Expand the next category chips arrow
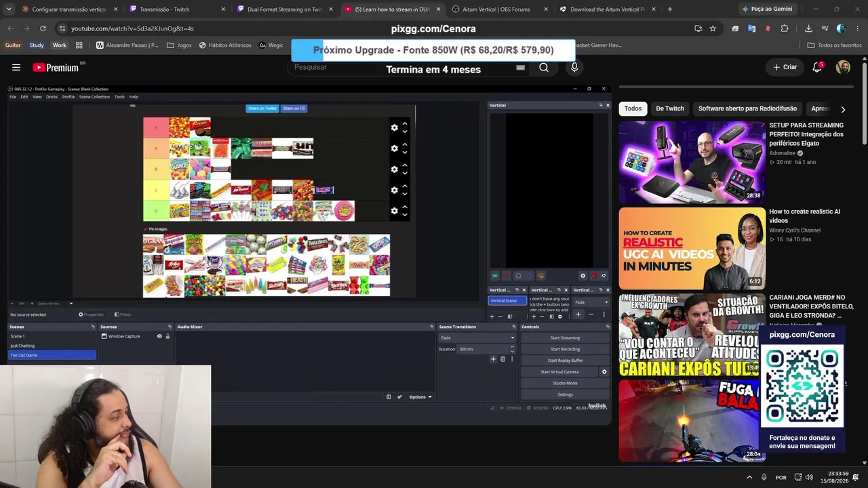This screenshot has width=868, height=488. click(843, 109)
